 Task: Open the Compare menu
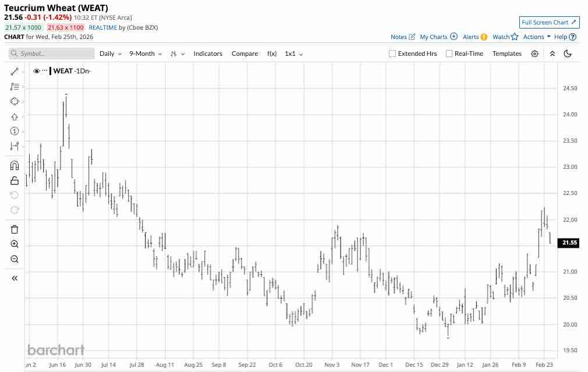(245, 54)
